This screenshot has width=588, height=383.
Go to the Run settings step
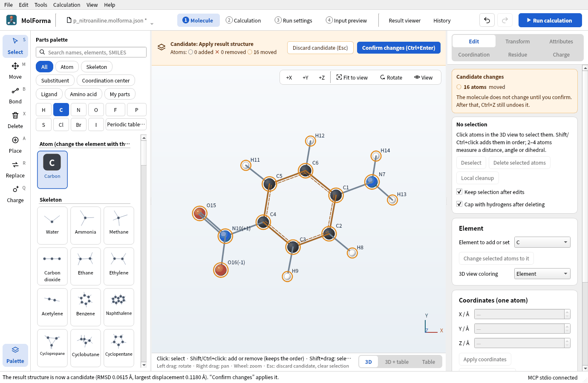click(294, 20)
